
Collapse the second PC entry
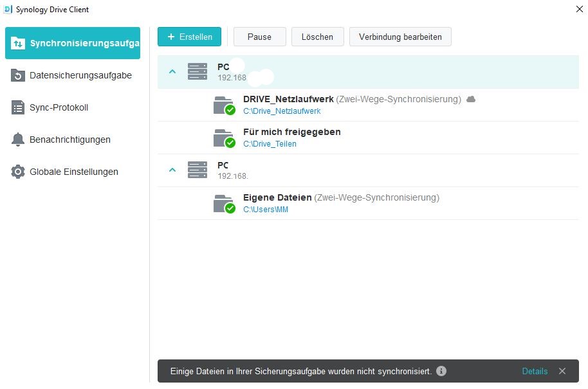point(172,170)
